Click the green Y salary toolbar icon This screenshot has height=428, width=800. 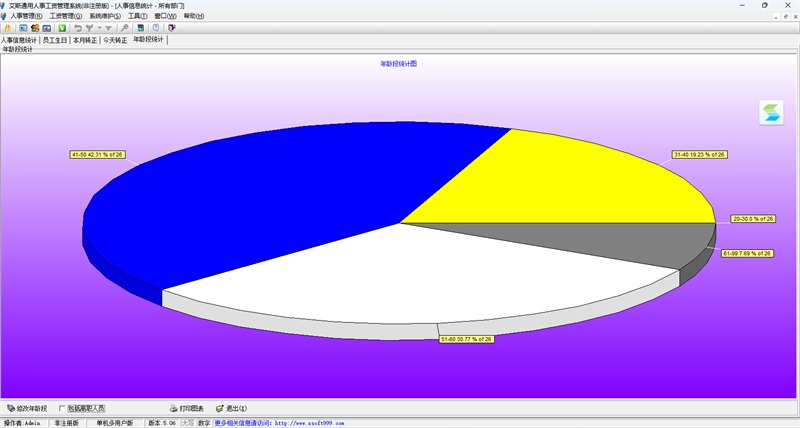tap(62, 28)
